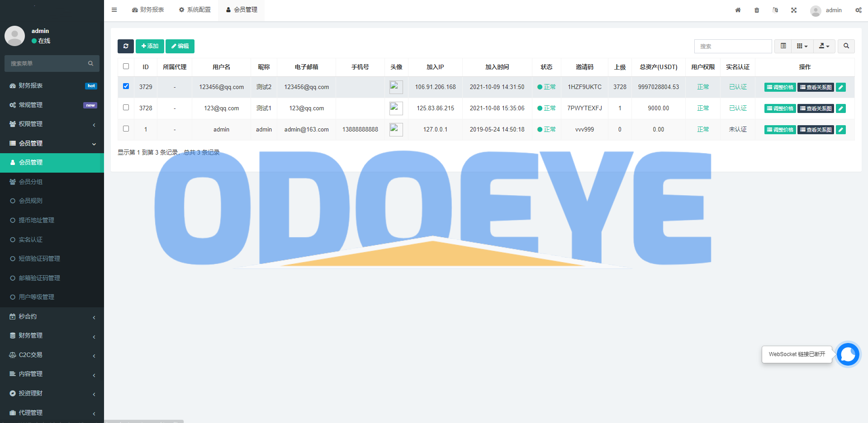Viewport: 868px width, 423px height.
Task: Click 查看关系图 for user 3729
Action: point(816,87)
